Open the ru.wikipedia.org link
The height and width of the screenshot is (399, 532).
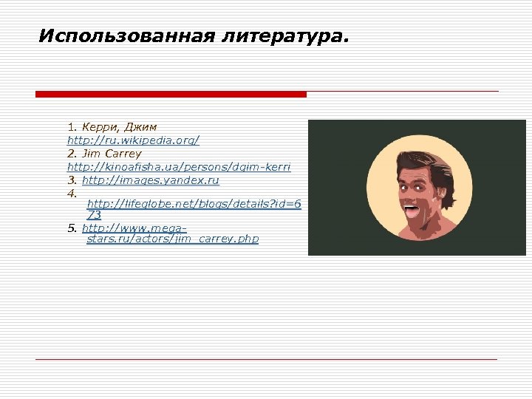(x=133, y=140)
